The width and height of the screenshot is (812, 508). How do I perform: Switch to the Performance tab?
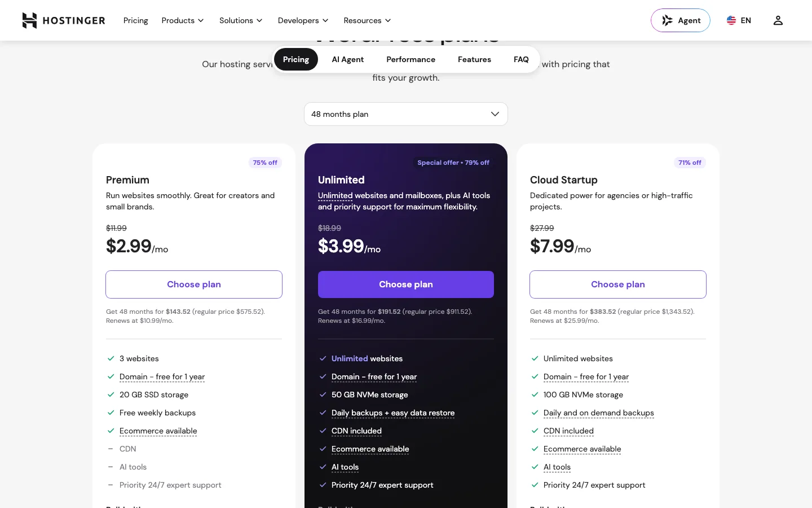click(411, 59)
